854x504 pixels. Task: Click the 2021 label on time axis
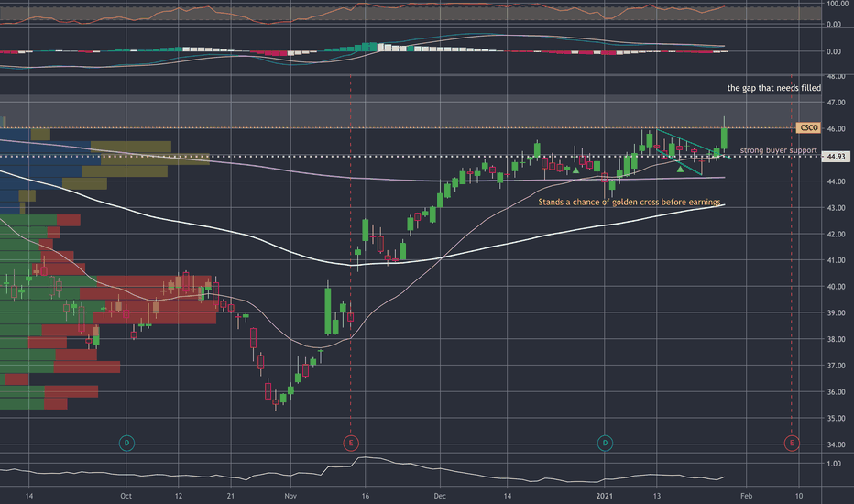(x=605, y=496)
